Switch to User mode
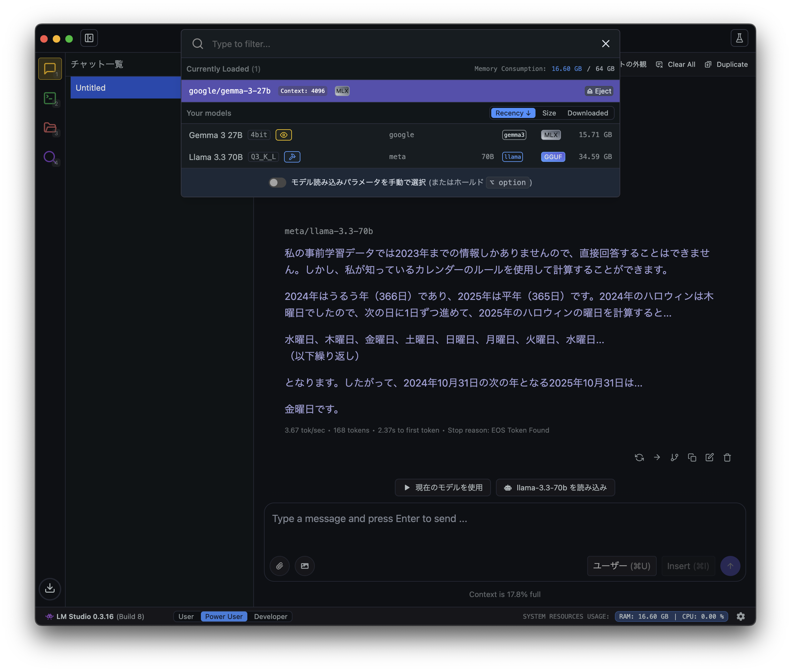Viewport: 791px width, 672px height. coord(186,616)
